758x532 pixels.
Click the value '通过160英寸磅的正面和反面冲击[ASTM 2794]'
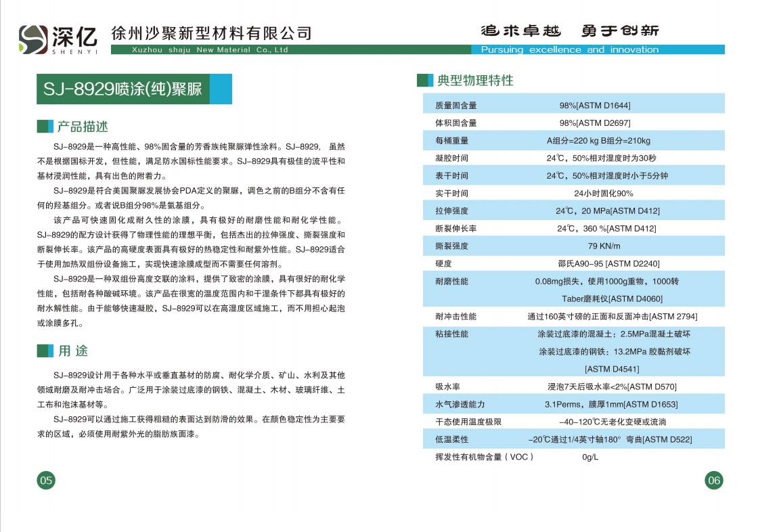[612, 316]
